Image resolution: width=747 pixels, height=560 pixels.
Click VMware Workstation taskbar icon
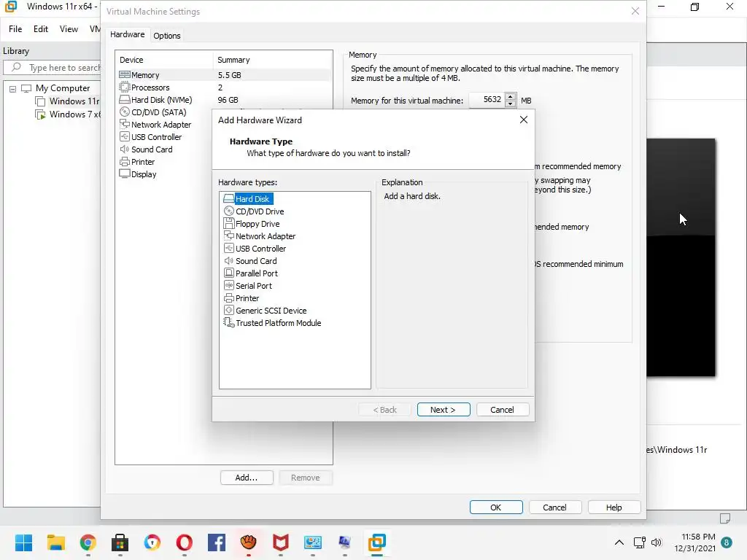tap(377, 542)
